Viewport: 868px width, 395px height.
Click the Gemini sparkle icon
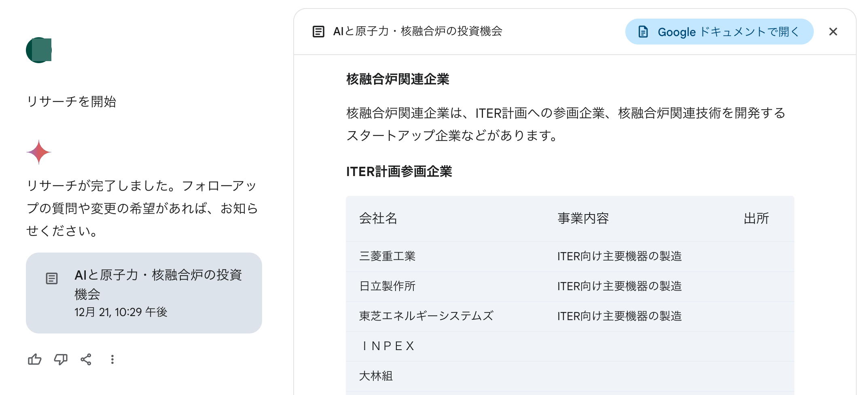(39, 152)
